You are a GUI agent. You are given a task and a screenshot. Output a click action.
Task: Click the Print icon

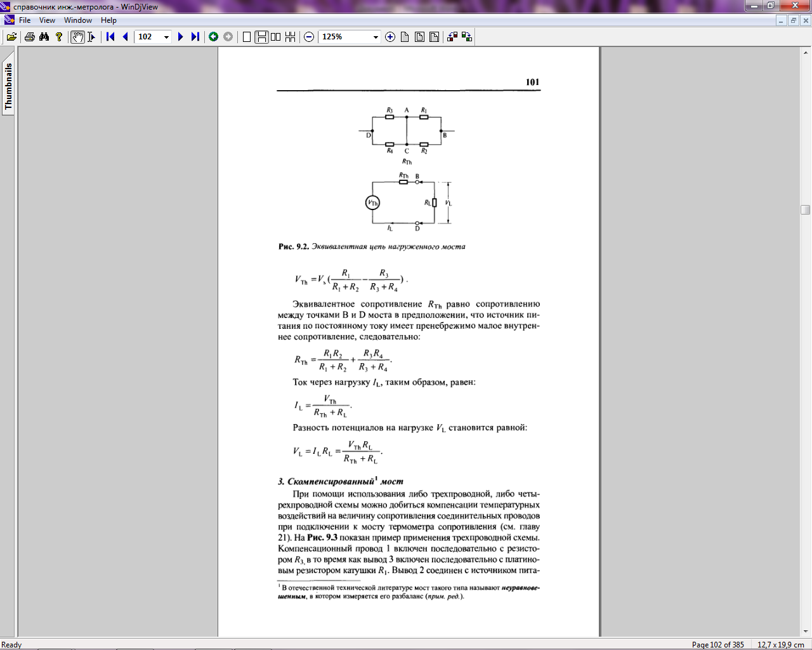coord(29,37)
